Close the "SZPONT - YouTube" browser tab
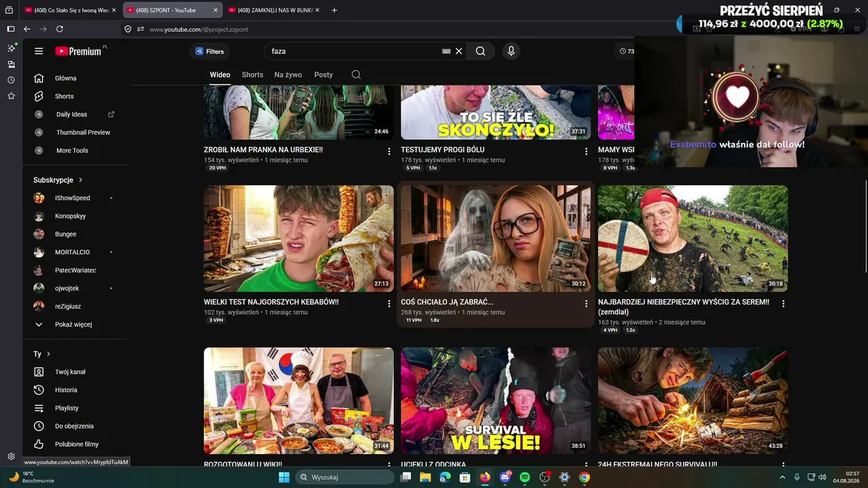This screenshot has width=868, height=488. pos(216,10)
